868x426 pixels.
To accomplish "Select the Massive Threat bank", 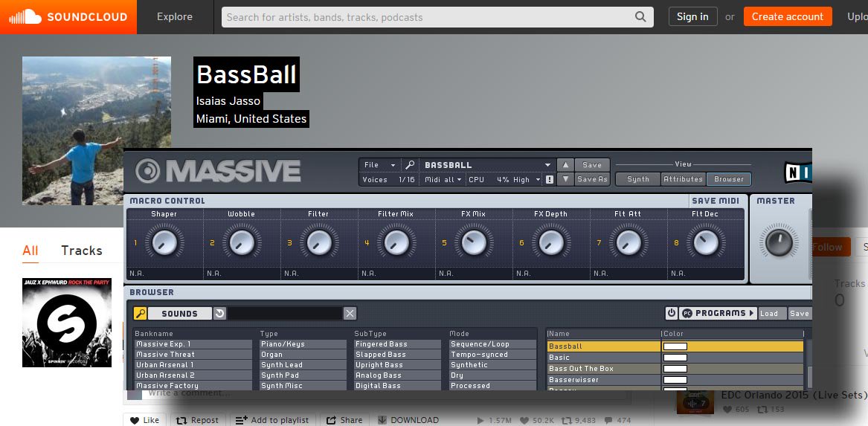I will coord(195,355).
